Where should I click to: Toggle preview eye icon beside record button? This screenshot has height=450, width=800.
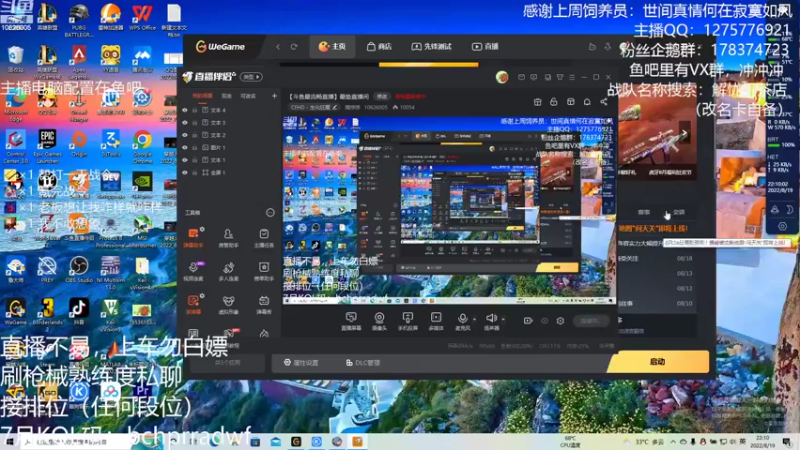click(x=544, y=321)
